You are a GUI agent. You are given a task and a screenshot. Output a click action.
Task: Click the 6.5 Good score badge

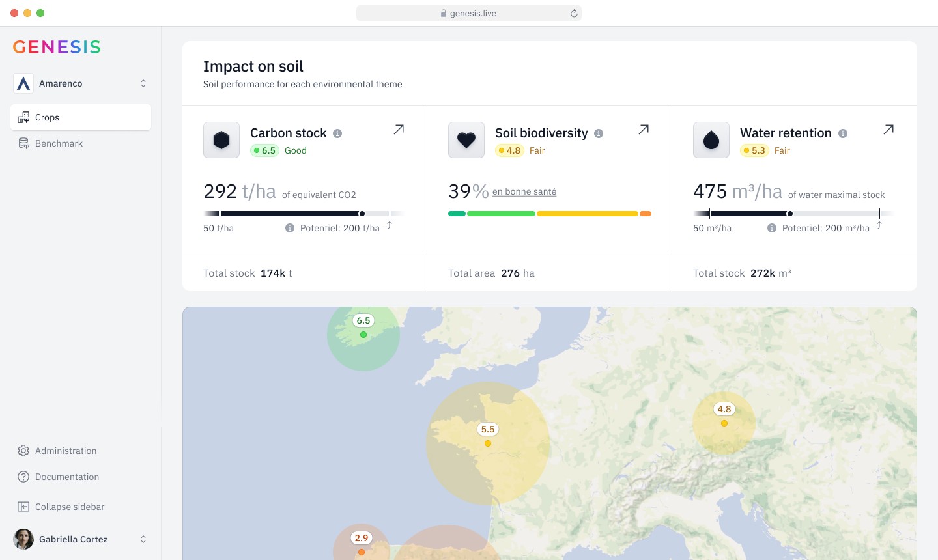[x=265, y=150]
